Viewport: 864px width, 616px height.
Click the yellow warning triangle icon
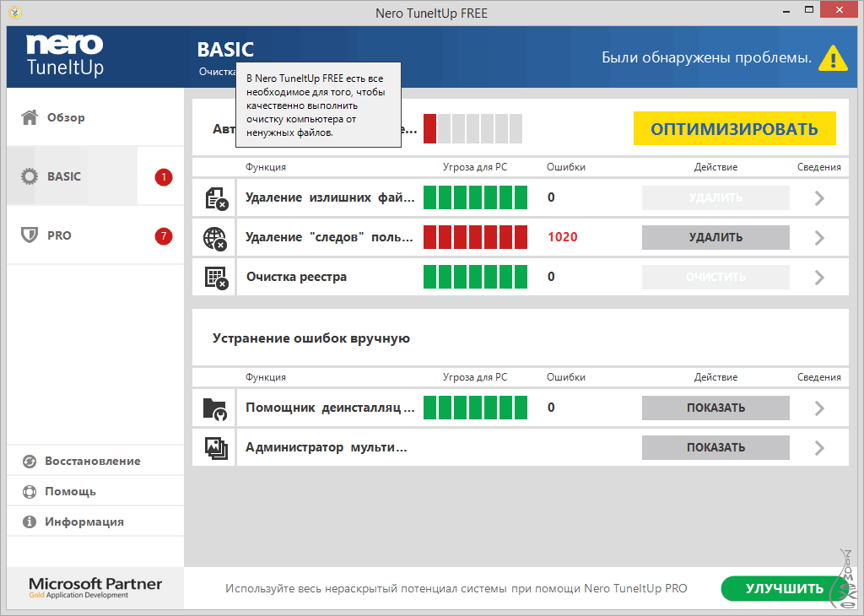point(833,58)
